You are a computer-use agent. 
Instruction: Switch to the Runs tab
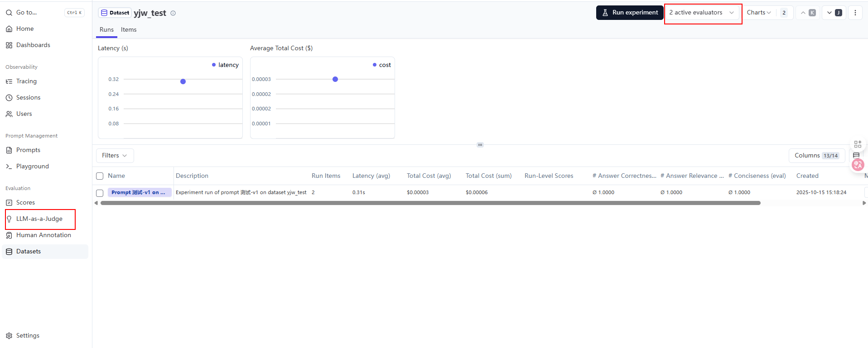106,30
